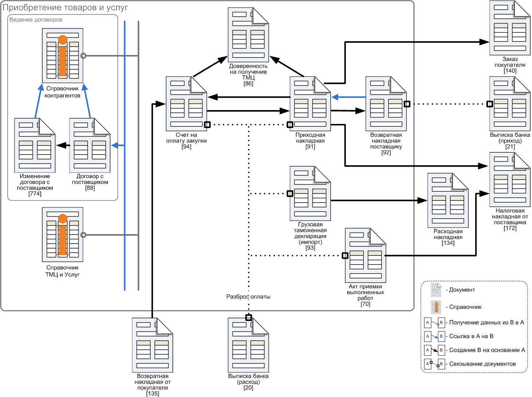Click the Доверенность на получение ТМЦ [86] caption
The width and height of the screenshot is (532, 397).
[x=249, y=75]
